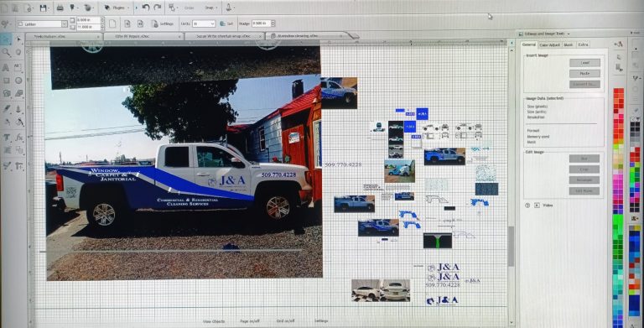
Task: Toggle View Objects at bottom bar
Action: tap(214, 321)
